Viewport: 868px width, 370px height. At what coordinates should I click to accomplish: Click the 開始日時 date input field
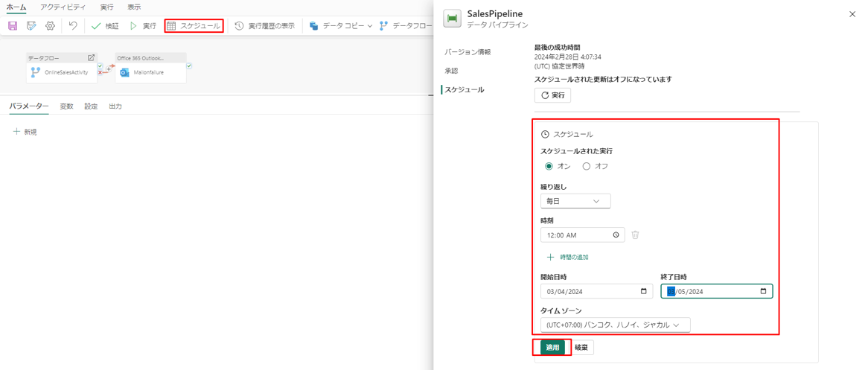coord(588,292)
